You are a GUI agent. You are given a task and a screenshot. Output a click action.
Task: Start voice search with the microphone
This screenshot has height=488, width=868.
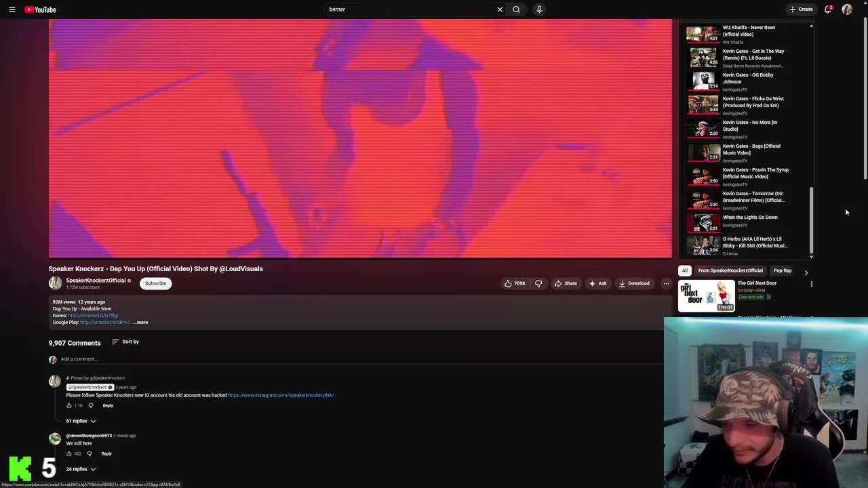click(539, 9)
